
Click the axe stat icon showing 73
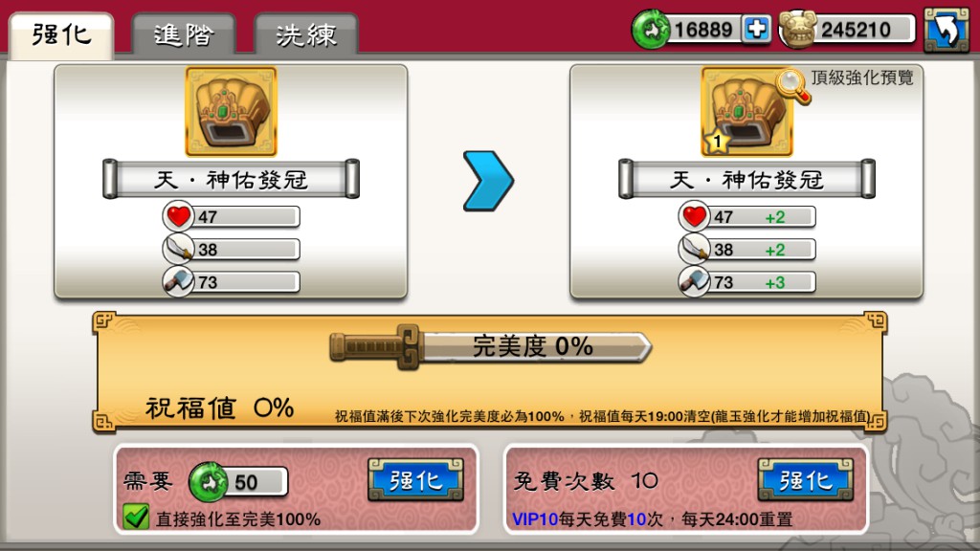point(178,282)
